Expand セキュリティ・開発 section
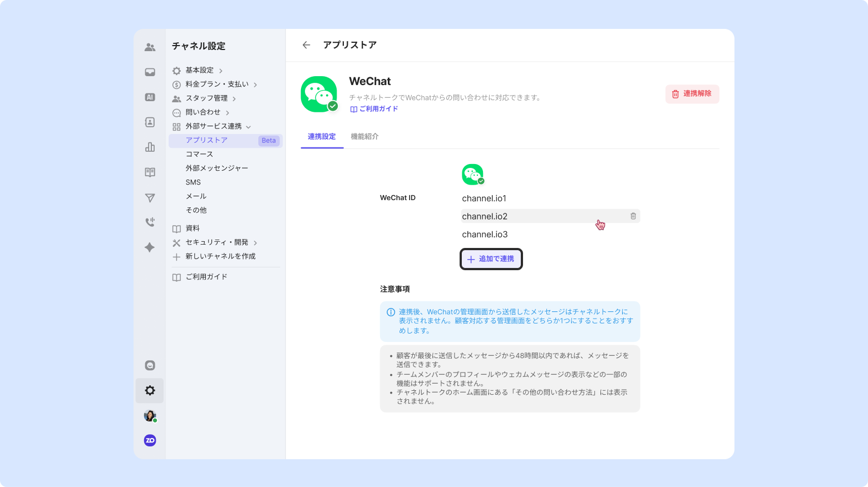Screen dimensions: 868x487 tap(215, 243)
